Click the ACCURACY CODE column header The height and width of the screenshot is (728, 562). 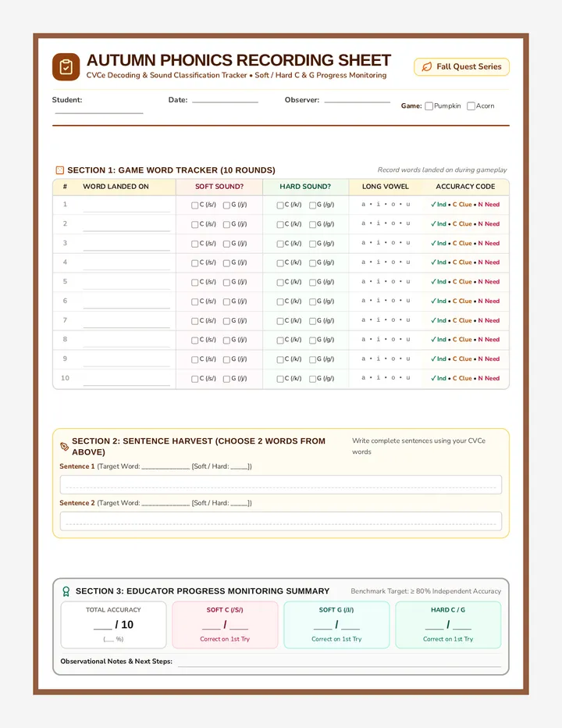coord(465,187)
